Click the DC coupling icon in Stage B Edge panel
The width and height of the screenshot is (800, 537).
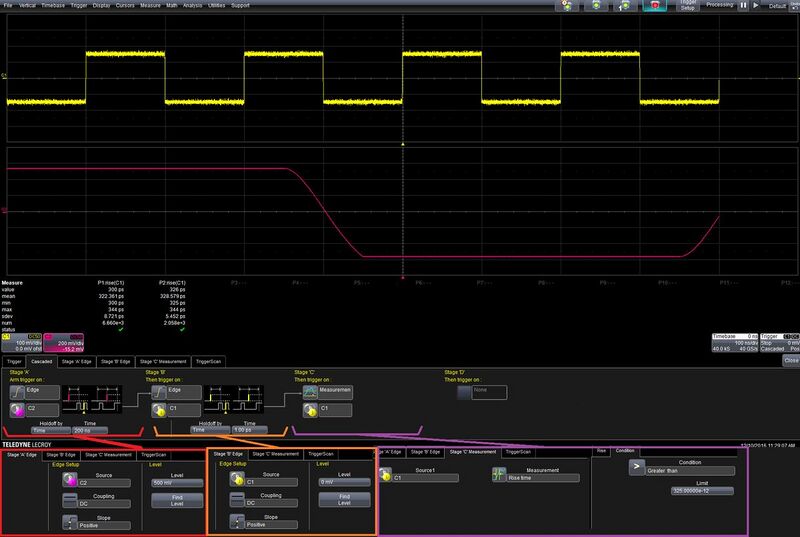click(x=237, y=499)
